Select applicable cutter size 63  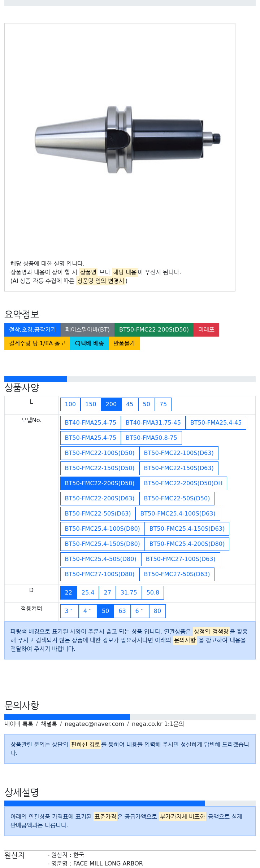click(122, 611)
